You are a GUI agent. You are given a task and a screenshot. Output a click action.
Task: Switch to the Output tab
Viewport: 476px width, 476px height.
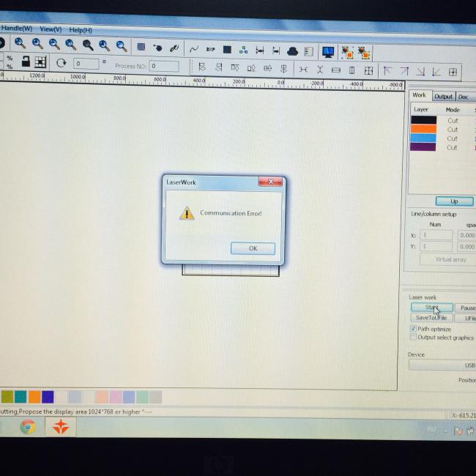tap(443, 96)
